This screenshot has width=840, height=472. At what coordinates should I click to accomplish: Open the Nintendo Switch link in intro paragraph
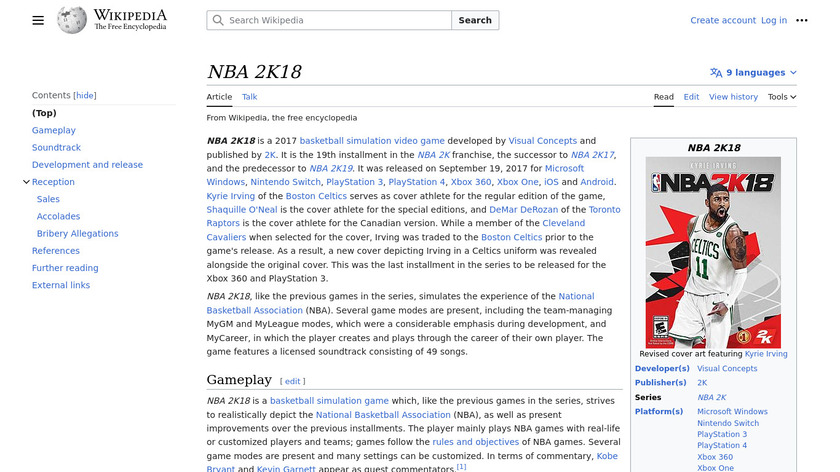coord(286,182)
